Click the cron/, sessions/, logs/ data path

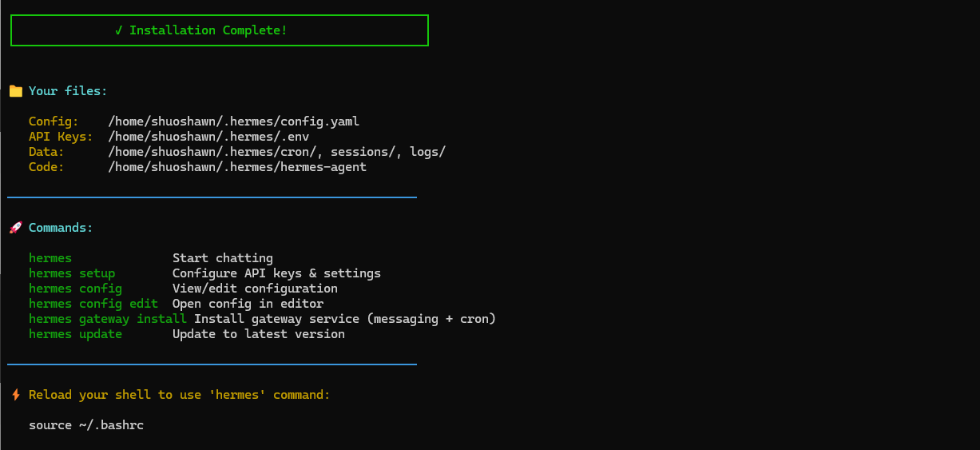pos(276,152)
